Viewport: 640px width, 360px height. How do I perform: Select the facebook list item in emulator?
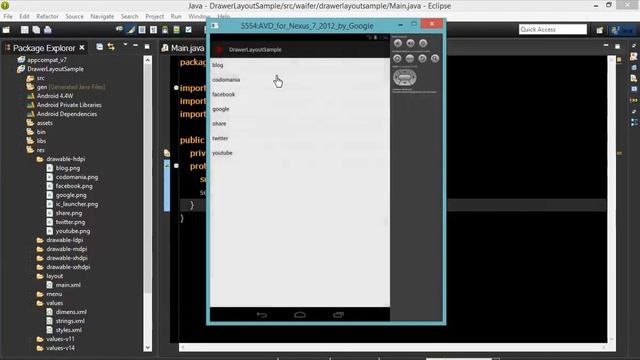[x=300, y=94]
